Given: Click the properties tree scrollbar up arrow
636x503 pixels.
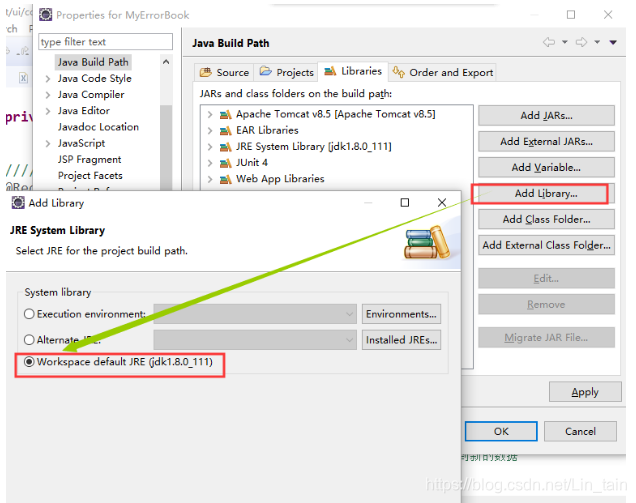Looking at the screenshot, I should (x=166, y=62).
